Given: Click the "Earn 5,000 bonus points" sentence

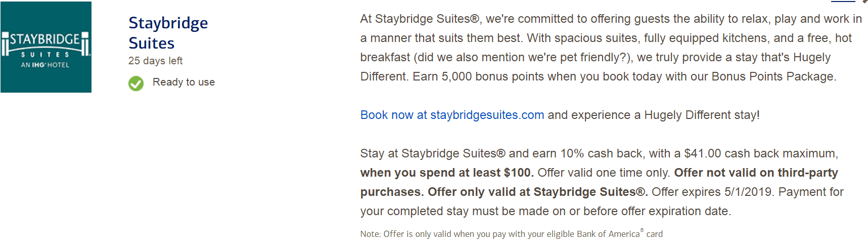Looking at the screenshot, I should tap(624, 76).
